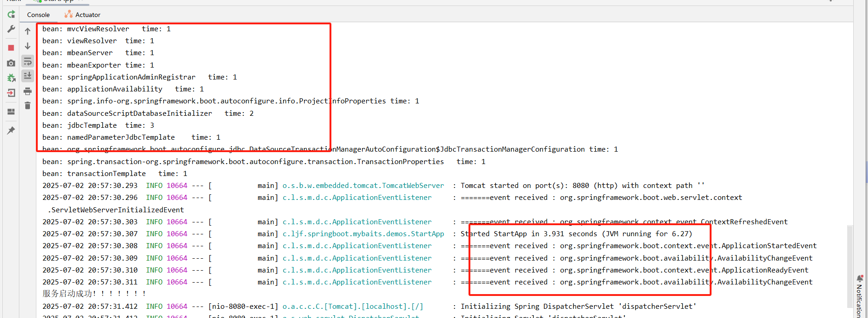Viewport: 868px width, 318px height.
Task: Click the 'bean: mbeanExporter' line
Action: tap(98, 65)
